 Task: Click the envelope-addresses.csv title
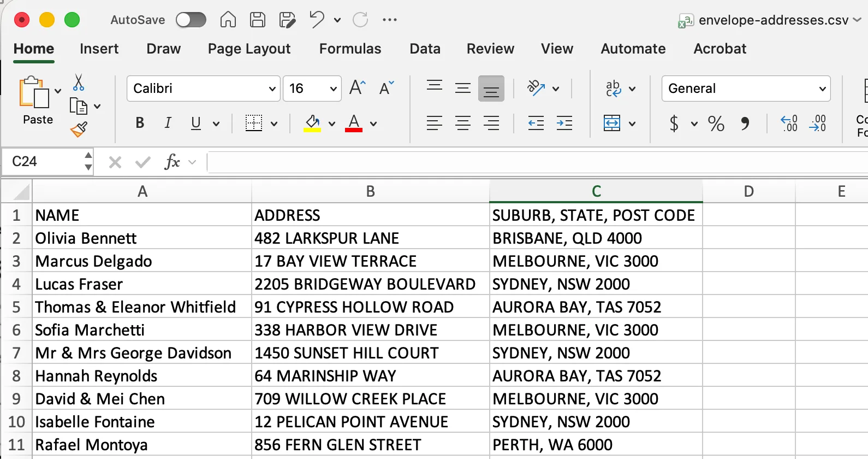(x=774, y=20)
